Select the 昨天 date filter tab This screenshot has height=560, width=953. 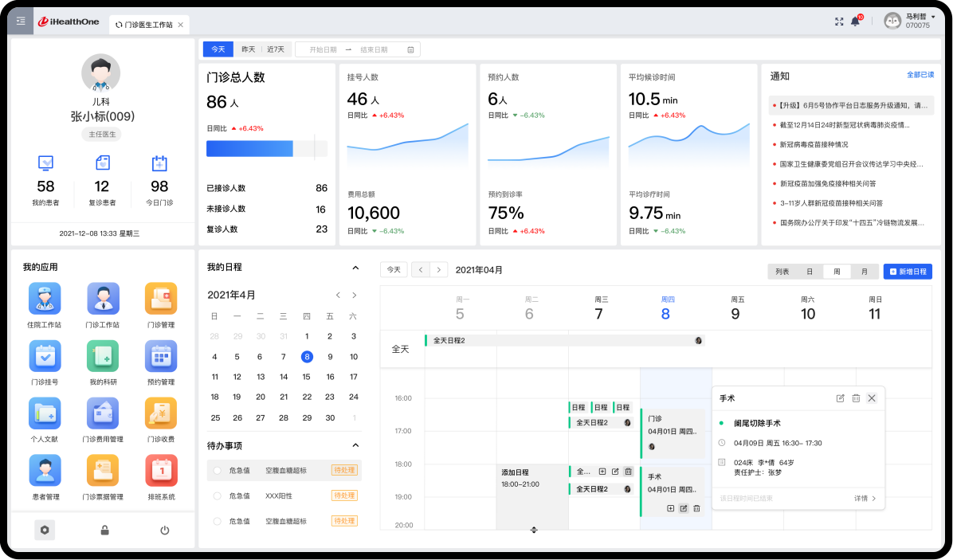click(248, 49)
